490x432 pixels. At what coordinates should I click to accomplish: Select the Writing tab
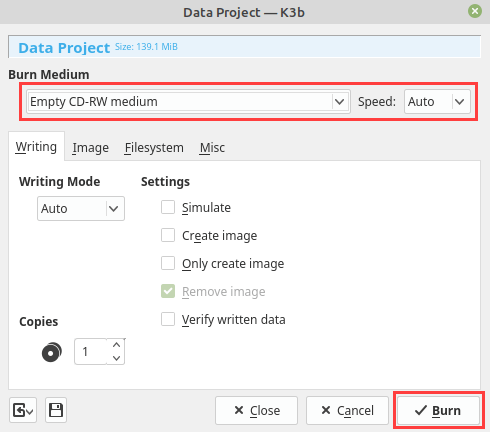[x=36, y=147]
